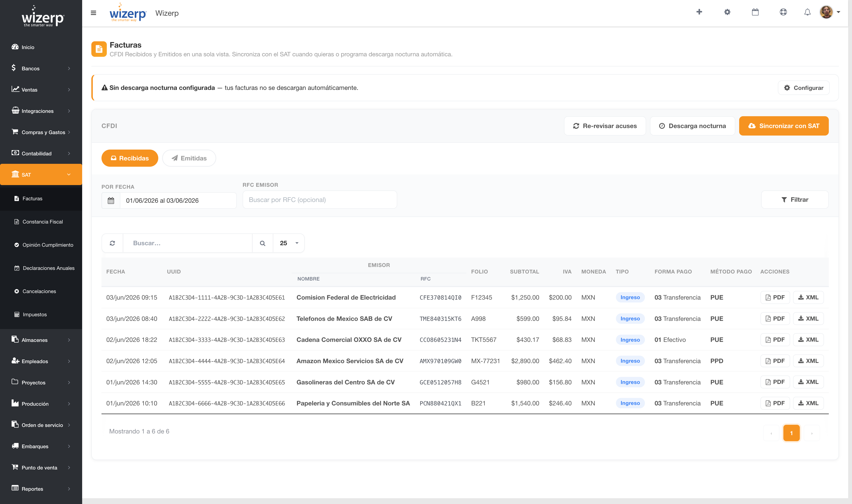Image resolution: width=852 pixels, height=504 pixels.
Task: Expand Proyectos sidebar section
Action: coord(41,382)
